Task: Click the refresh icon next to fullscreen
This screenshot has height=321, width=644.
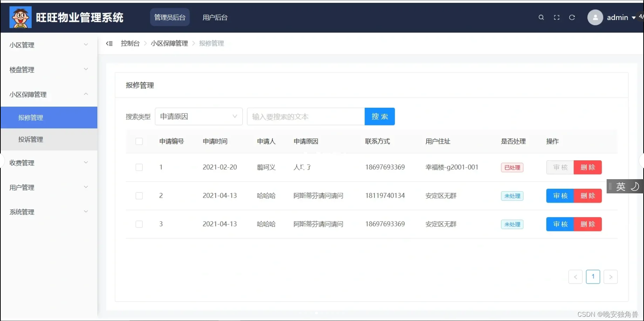Action: tap(572, 17)
